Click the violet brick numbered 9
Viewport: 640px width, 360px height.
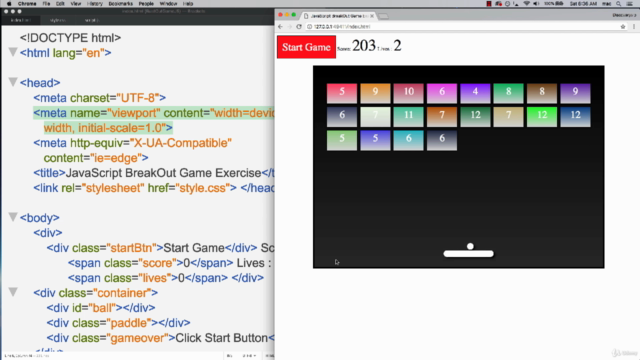[576, 93]
